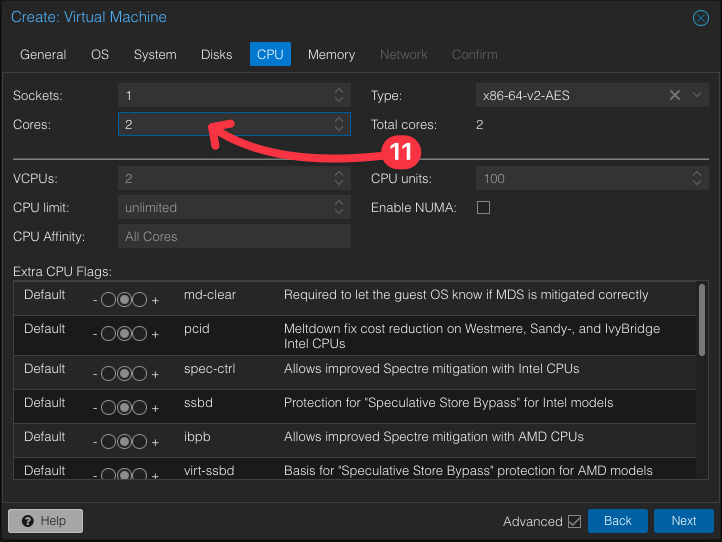Select default middle radio for spec-ctrl
Image resolution: width=722 pixels, height=542 pixels.
click(124, 374)
